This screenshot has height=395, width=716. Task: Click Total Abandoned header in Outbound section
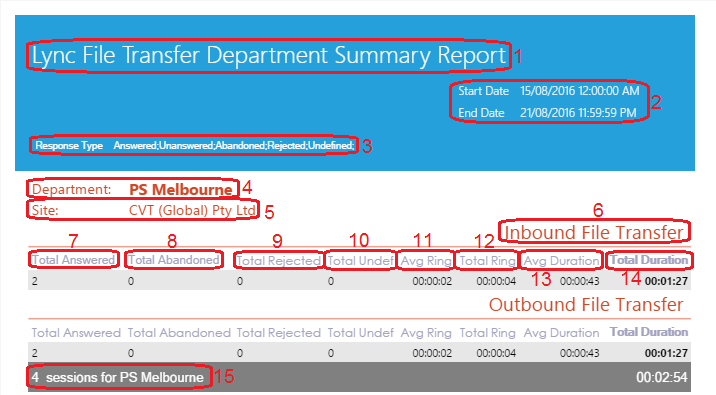pos(179,333)
